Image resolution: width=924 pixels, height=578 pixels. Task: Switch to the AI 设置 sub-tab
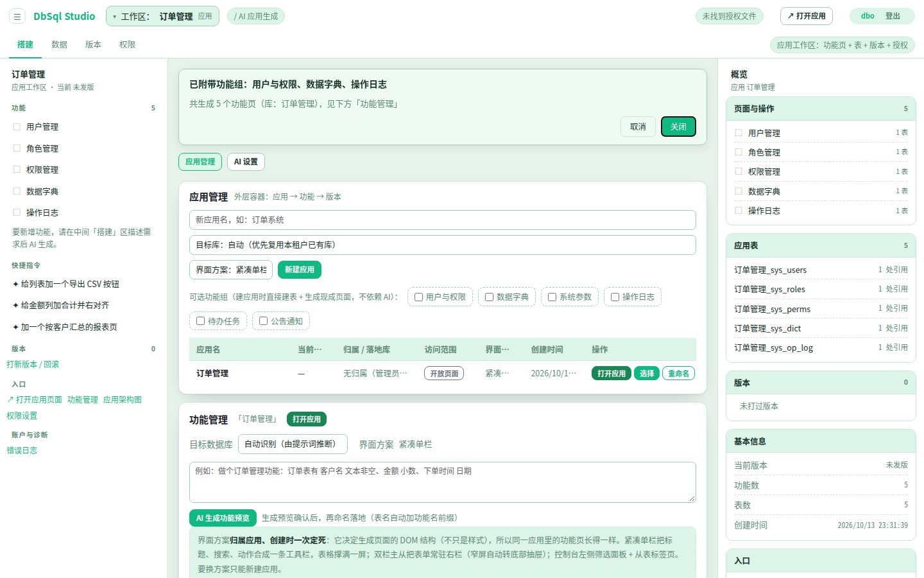click(246, 162)
